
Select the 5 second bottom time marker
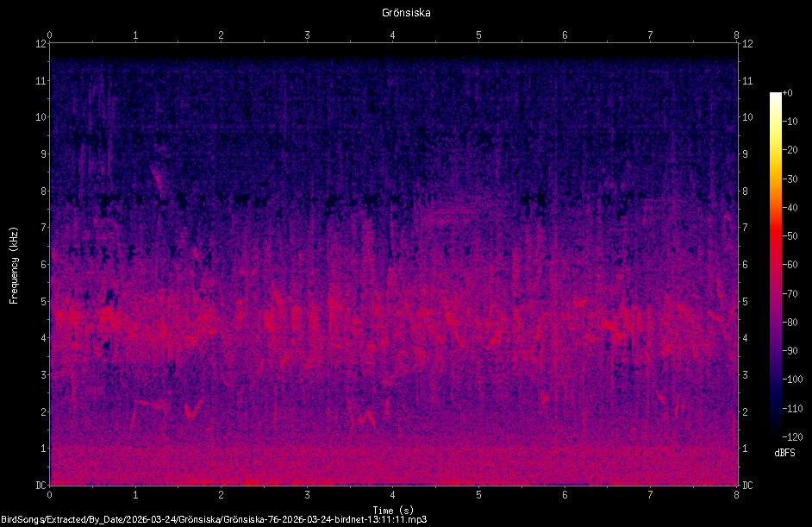[478, 495]
